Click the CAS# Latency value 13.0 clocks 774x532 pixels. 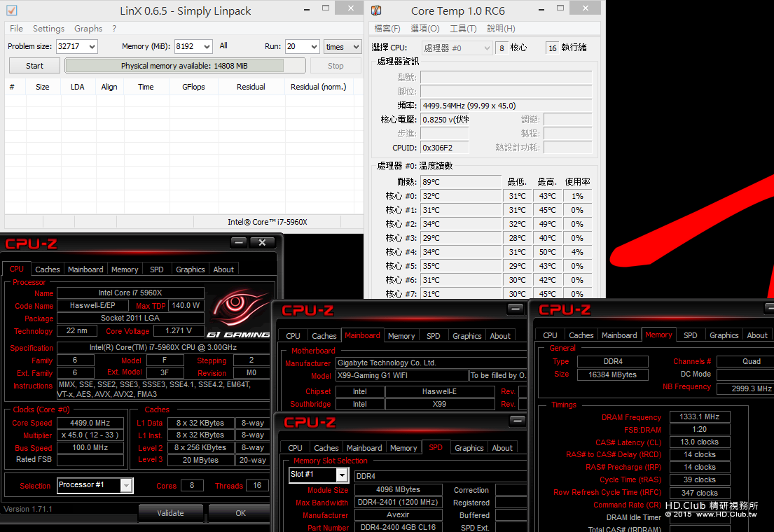700,442
